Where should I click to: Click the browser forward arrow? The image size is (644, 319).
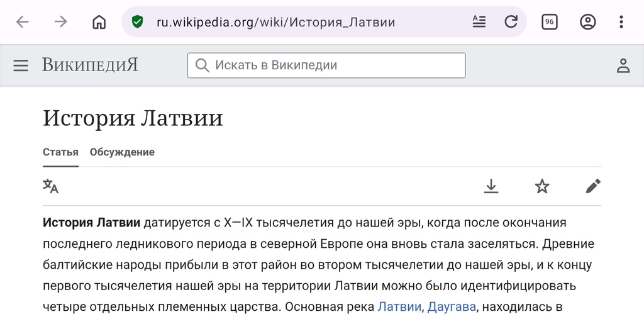pos(61,22)
